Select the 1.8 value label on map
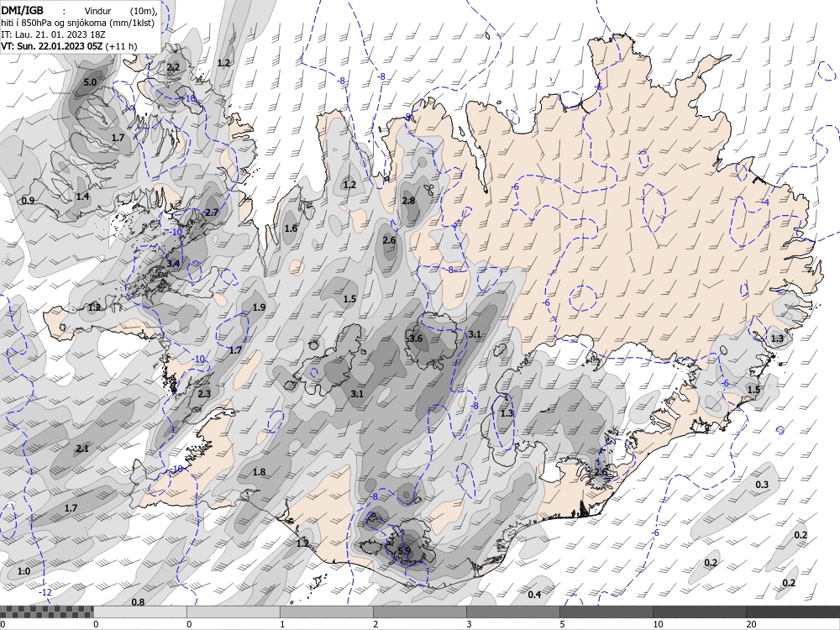 [x=259, y=472]
